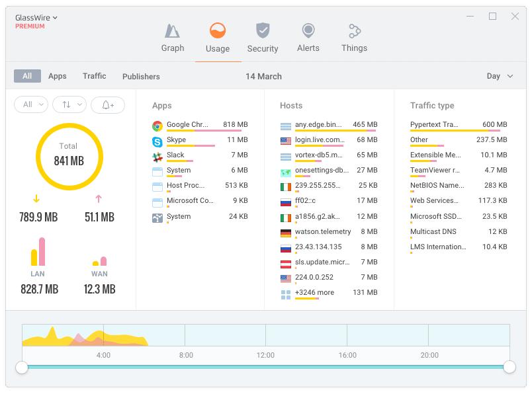Click German flag beside watson.telemetry
532x394 pixels.
286,233
